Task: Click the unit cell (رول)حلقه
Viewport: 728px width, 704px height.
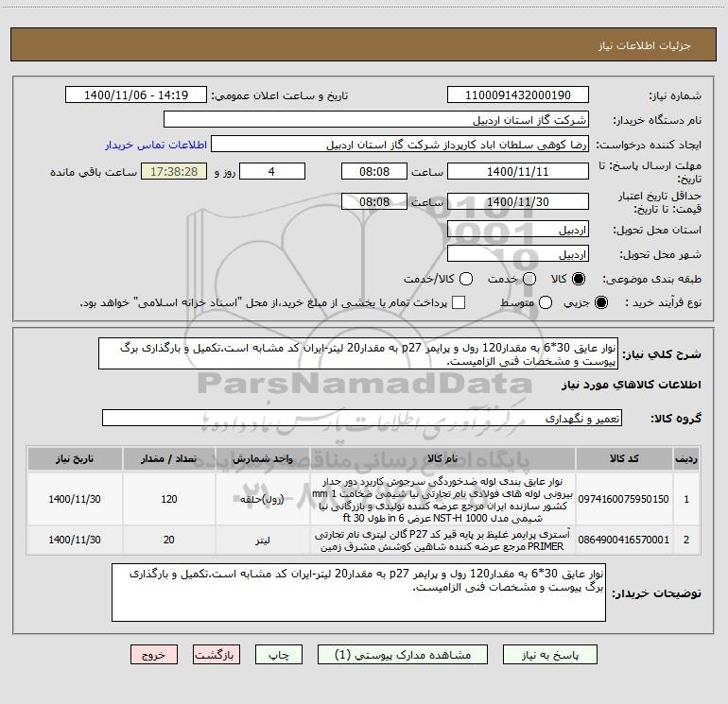Action: [x=263, y=499]
